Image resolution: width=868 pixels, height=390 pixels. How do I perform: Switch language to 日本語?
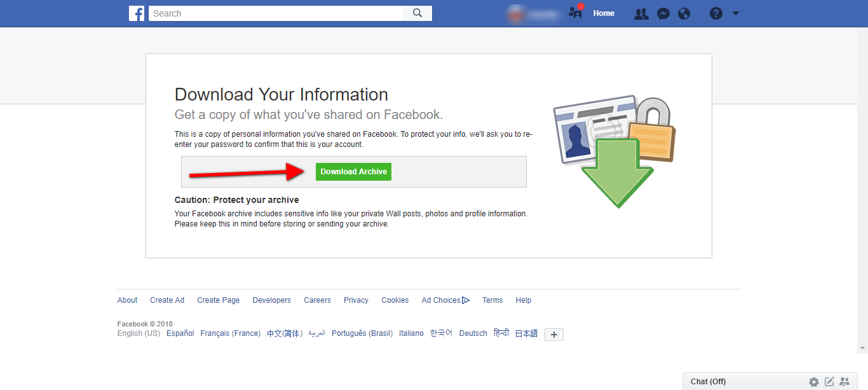526,333
